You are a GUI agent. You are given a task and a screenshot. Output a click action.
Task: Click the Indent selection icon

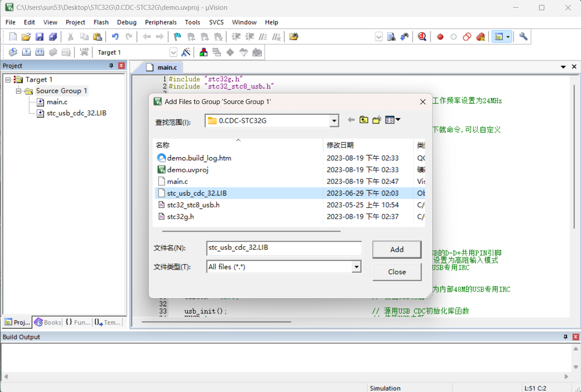coord(236,37)
